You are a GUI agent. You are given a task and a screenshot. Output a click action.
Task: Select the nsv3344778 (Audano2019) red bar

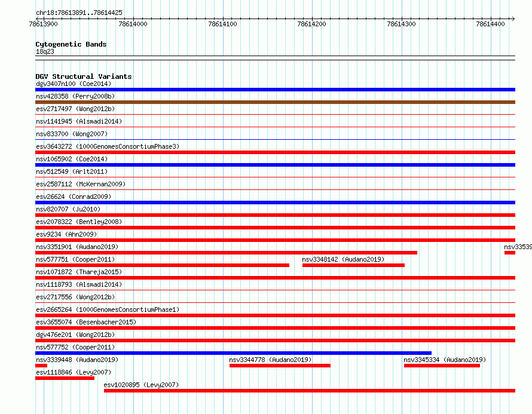[x=280, y=366]
